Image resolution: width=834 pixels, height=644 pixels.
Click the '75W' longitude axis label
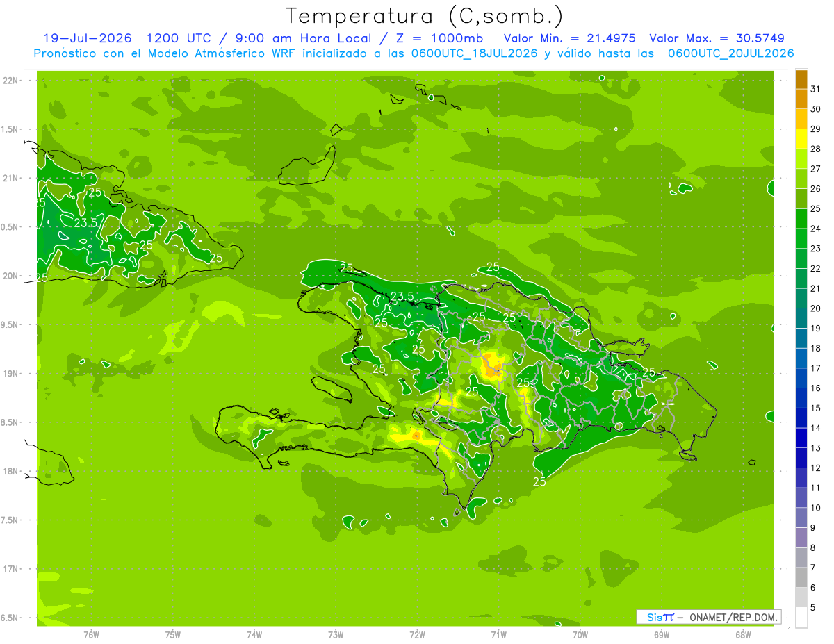[x=173, y=635]
